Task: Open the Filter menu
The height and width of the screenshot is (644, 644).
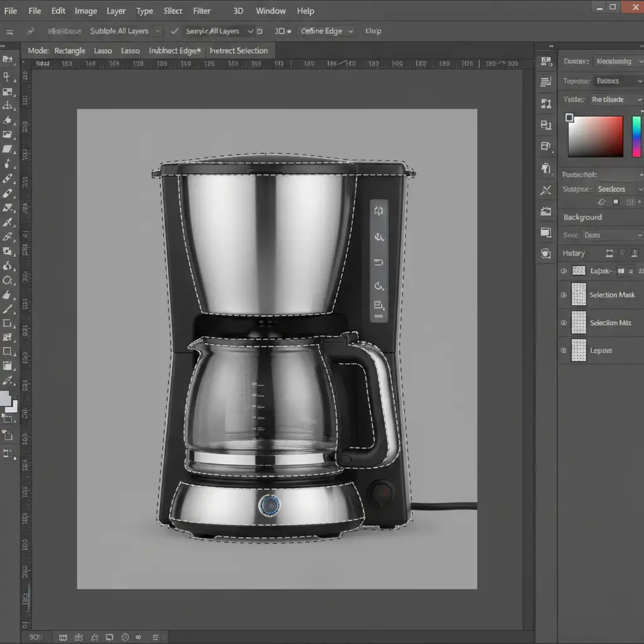Action: (202, 11)
